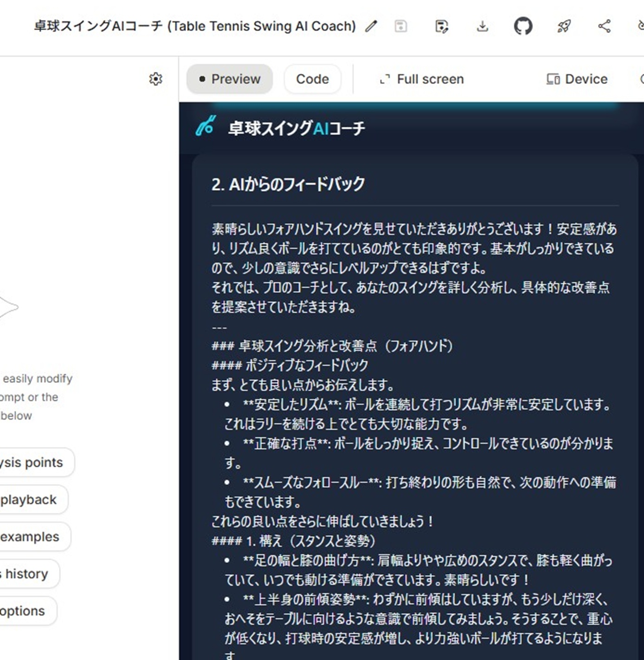The width and height of the screenshot is (644, 660).
Task: Switch to the Code tab
Action: click(x=312, y=79)
